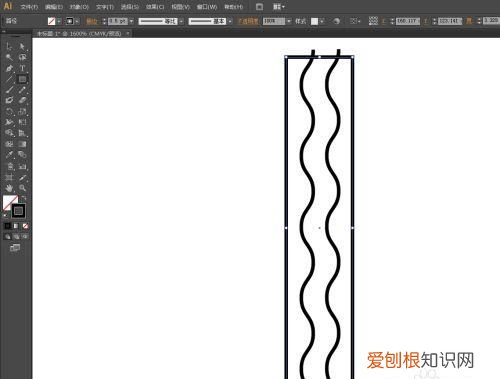
Task: Switch to Draw Normal mode
Action: [x=7, y=237]
